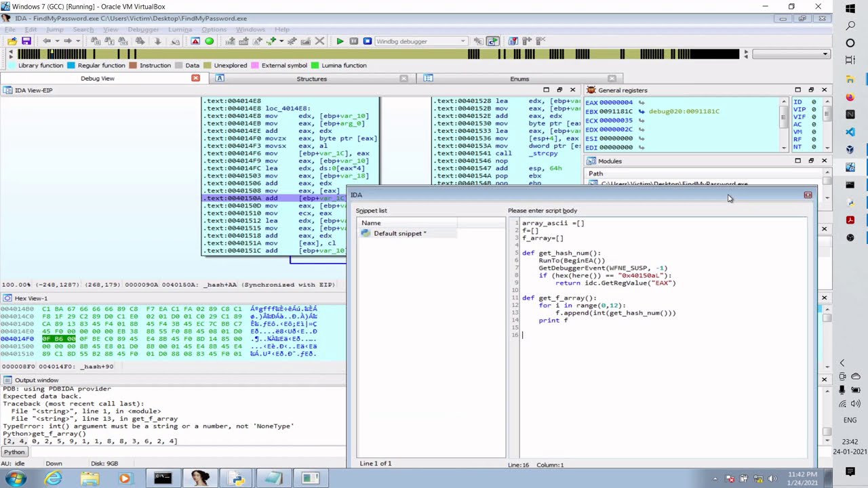Click the first binoculars search toolbar icon

(x=96, y=41)
